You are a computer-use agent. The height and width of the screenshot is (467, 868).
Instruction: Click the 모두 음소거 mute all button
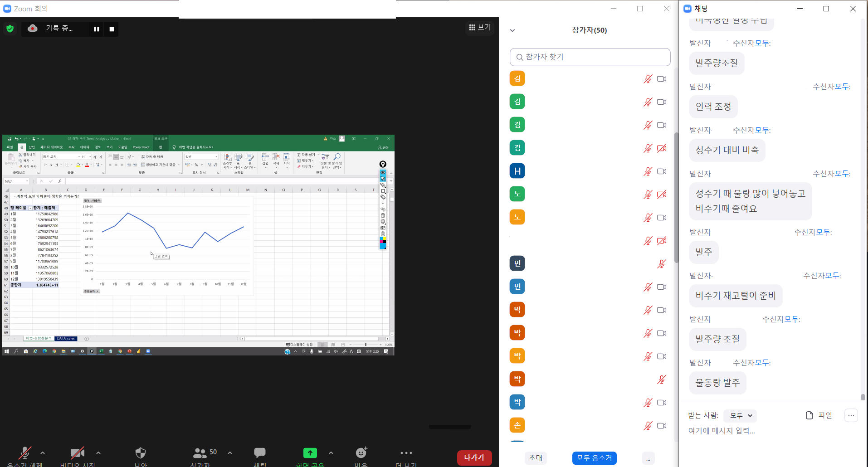(x=594, y=458)
